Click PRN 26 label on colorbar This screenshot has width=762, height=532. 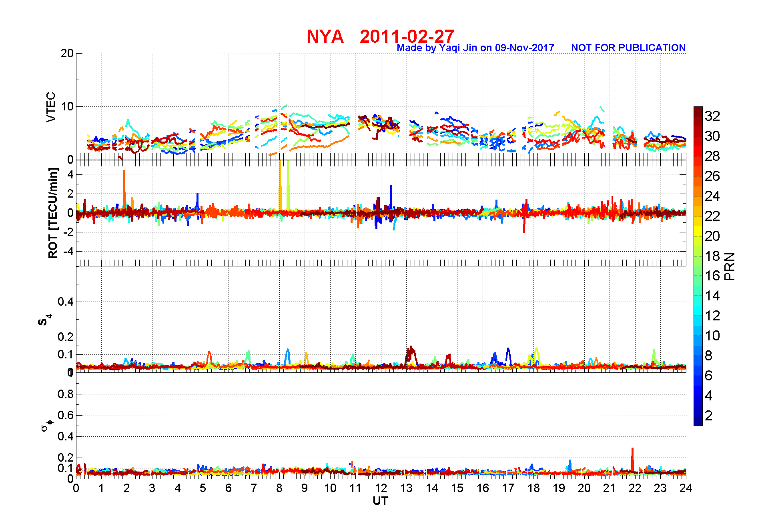[712, 176]
